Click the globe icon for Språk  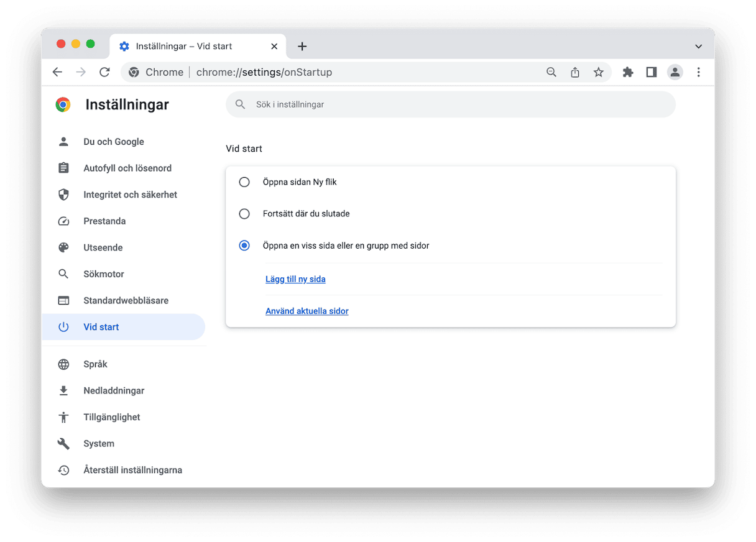(x=63, y=364)
